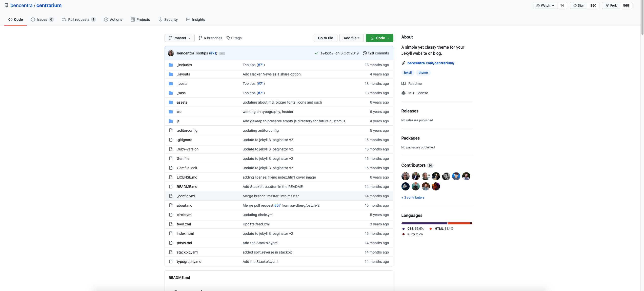Click the page vertical scrollbar thumb
Screen dimensions: 644x291
[x=642, y=18]
